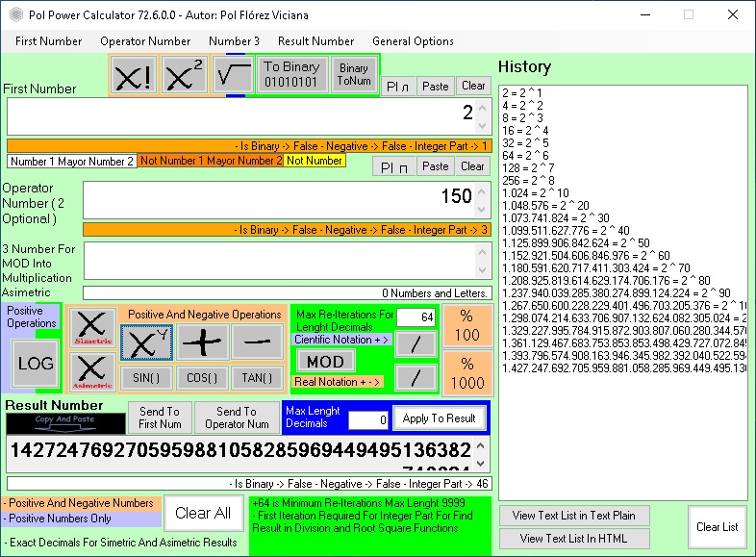Click View Text List In HTML
Viewport: 756px width, 557px height.
tap(574, 539)
